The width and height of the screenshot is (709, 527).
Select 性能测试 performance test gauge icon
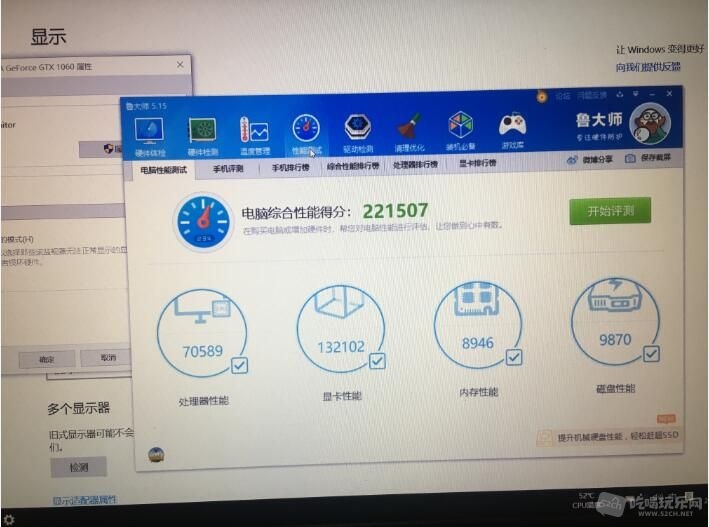pyautogui.click(x=306, y=134)
